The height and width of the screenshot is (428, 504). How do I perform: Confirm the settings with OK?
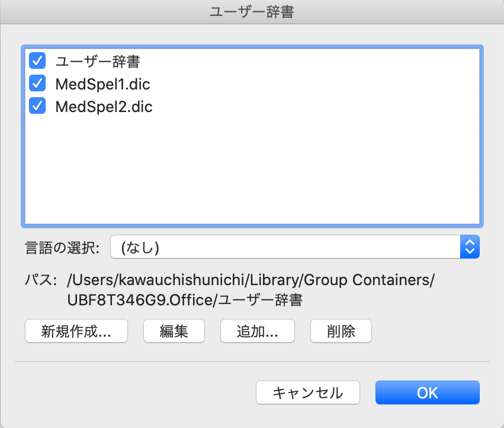pos(428,392)
